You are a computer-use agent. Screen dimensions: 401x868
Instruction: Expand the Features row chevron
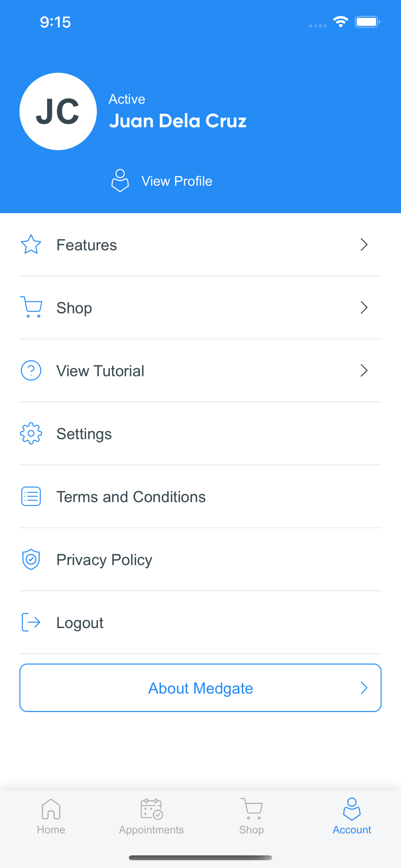(x=364, y=245)
